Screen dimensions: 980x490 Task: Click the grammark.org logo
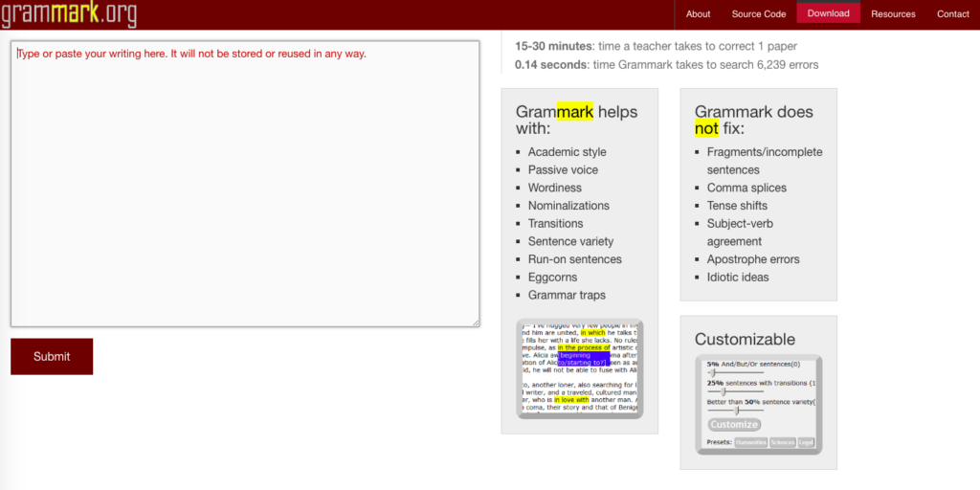point(68,13)
